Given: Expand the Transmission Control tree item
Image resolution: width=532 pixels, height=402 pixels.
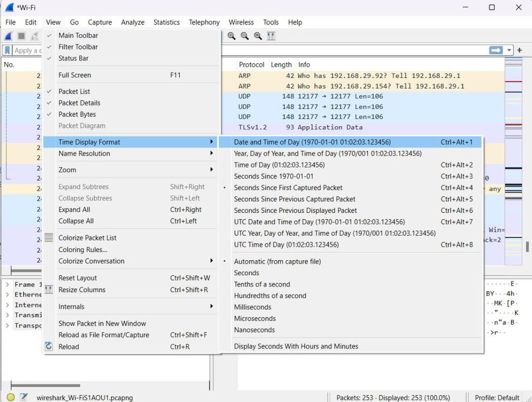Looking at the screenshot, I should click(7, 315).
